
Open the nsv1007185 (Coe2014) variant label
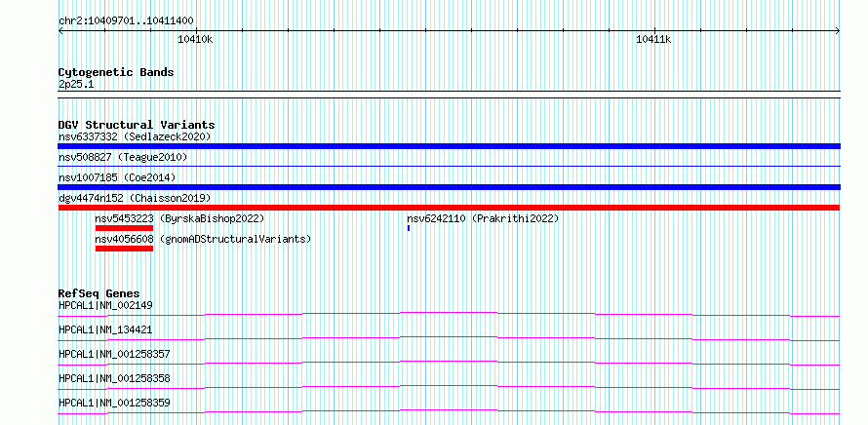click(x=117, y=177)
